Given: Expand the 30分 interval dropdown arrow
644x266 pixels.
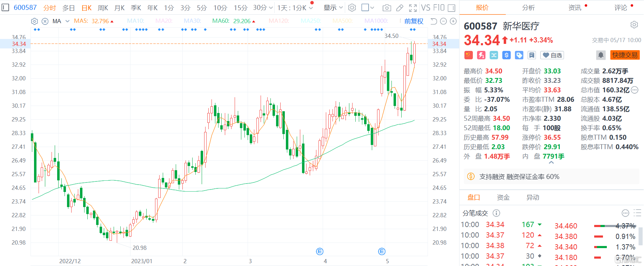Looking at the screenshot, I should 271,8.
